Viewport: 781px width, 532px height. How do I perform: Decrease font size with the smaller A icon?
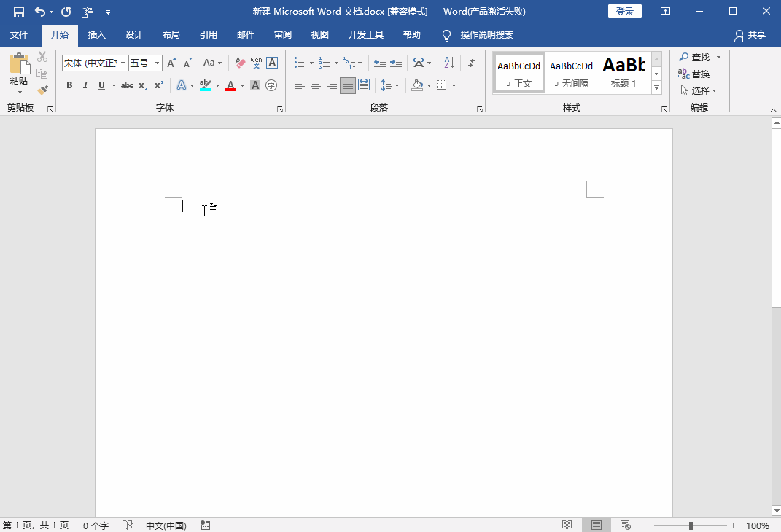(188, 63)
